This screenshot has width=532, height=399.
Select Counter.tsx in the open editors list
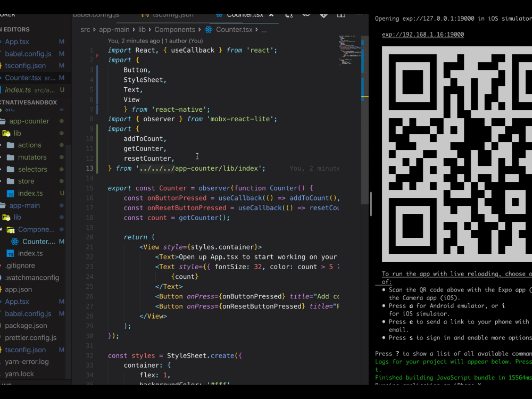click(x=23, y=78)
